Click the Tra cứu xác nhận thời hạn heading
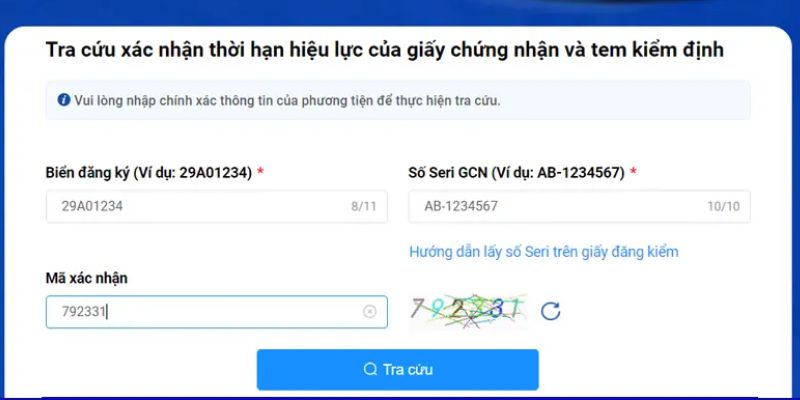Screen dimensions: 800x400 385,50
